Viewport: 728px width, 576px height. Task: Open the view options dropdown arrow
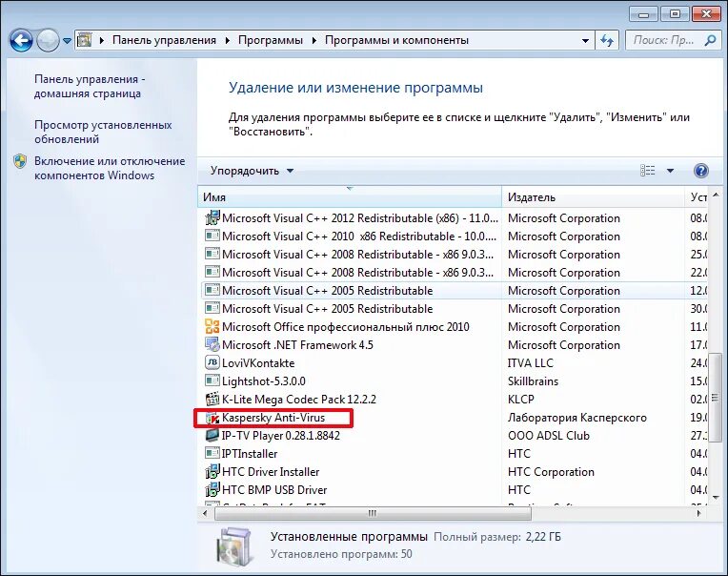[670, 171]
